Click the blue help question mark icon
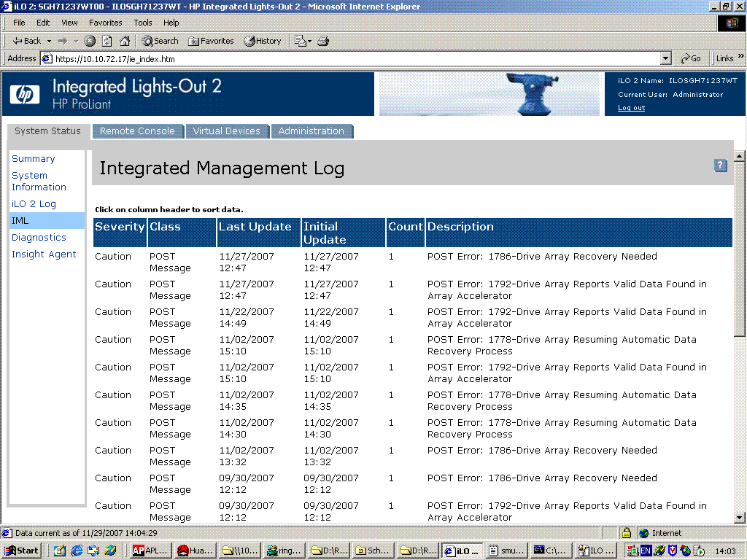Image resolution: width=747 pixels, height=560 pixels. pyautogui.click(x=720, y=166)
